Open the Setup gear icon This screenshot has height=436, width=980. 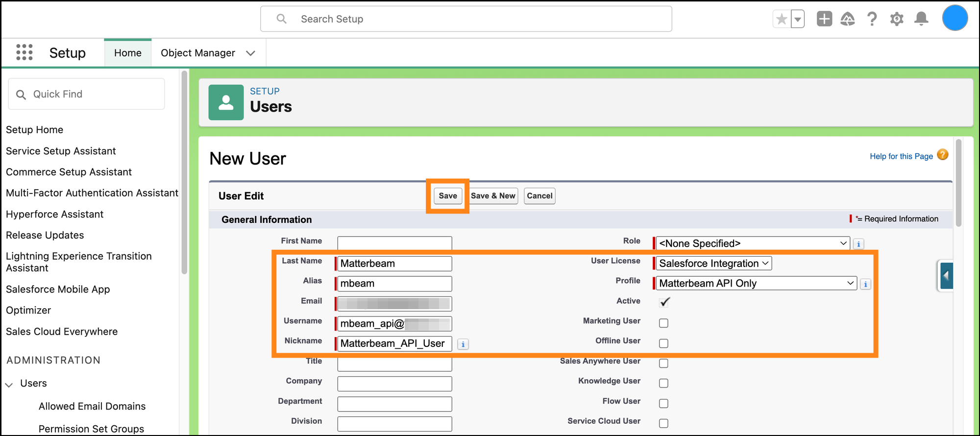pyautogui.click(x=897, y=19)
